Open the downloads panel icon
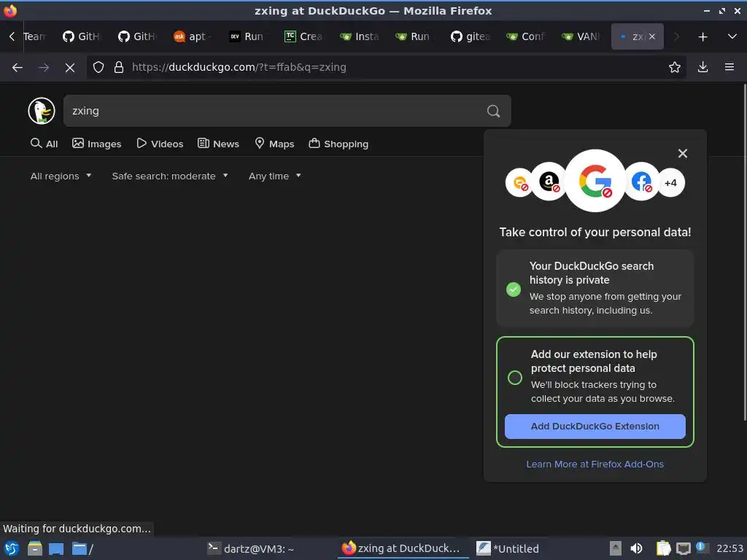Viewport: 747px width, 560px height. [x=703, y=67]
